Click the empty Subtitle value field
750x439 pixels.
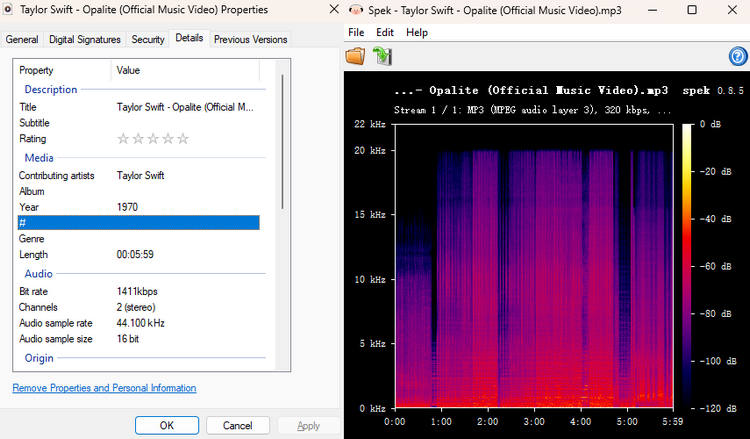pyautogui.click(x=187, y=123)
